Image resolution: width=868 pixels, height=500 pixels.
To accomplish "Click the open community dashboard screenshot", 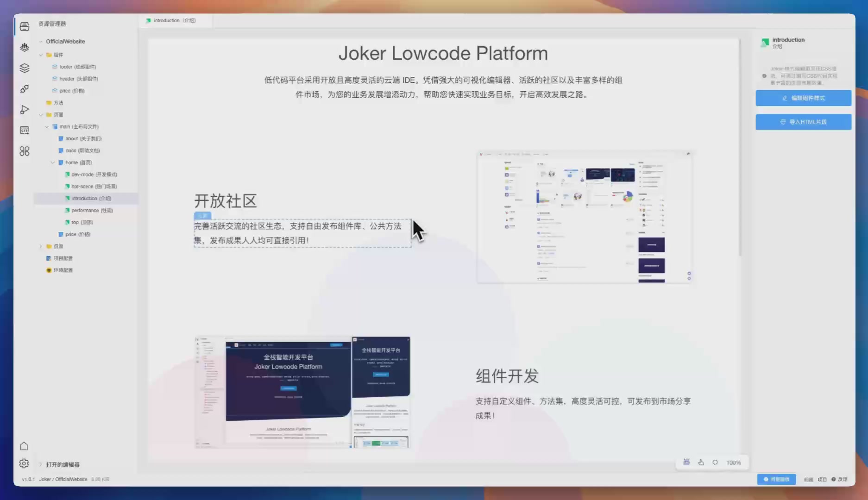I will click(585, 217).
